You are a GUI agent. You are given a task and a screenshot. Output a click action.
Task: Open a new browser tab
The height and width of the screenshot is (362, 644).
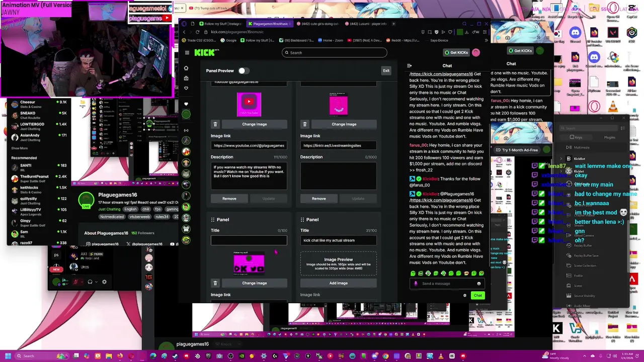[393, 24]
